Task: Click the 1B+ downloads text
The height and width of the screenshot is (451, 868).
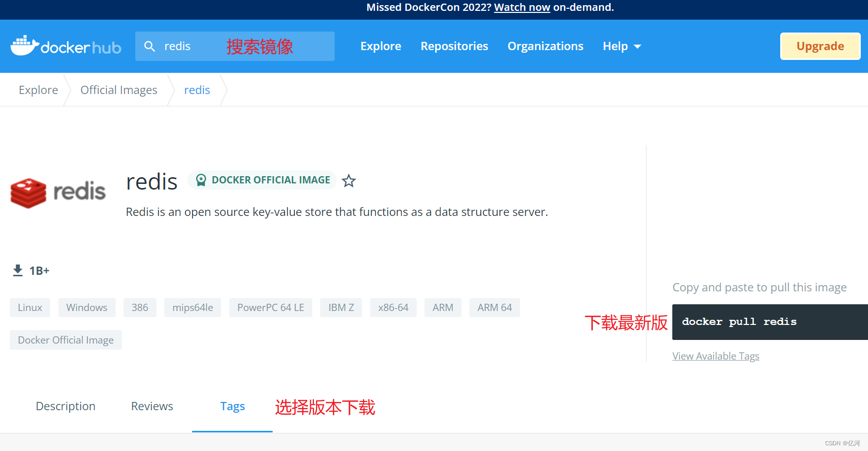Action: (x=39, y=271)
